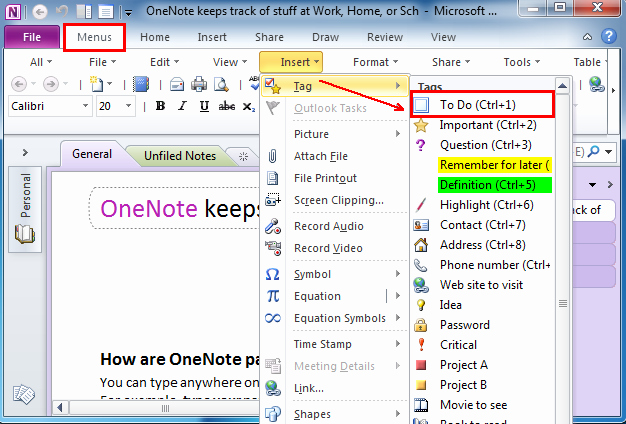Click the Back arrow in quick access toolbar
Screen dimensions: 626x424
tap(40, 12)
